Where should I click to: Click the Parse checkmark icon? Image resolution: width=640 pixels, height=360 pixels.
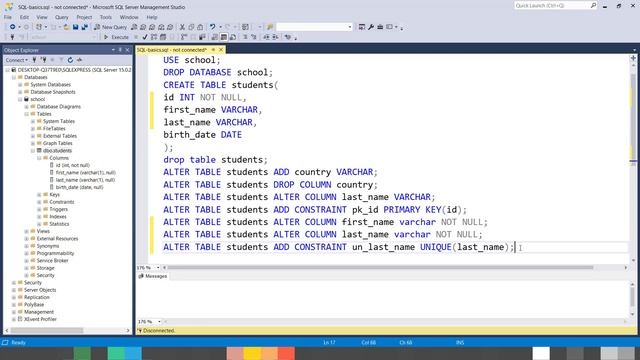pyautogui.click(x=144, y=37)
